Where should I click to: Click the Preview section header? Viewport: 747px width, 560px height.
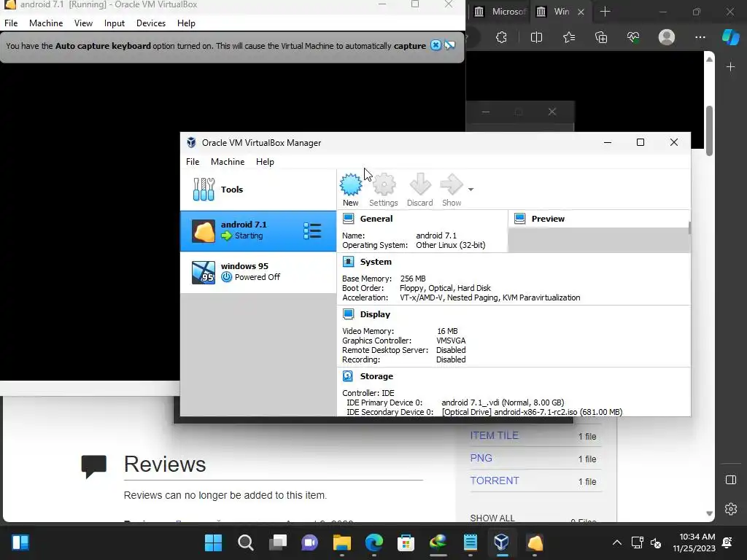click(x=548, y=219)
